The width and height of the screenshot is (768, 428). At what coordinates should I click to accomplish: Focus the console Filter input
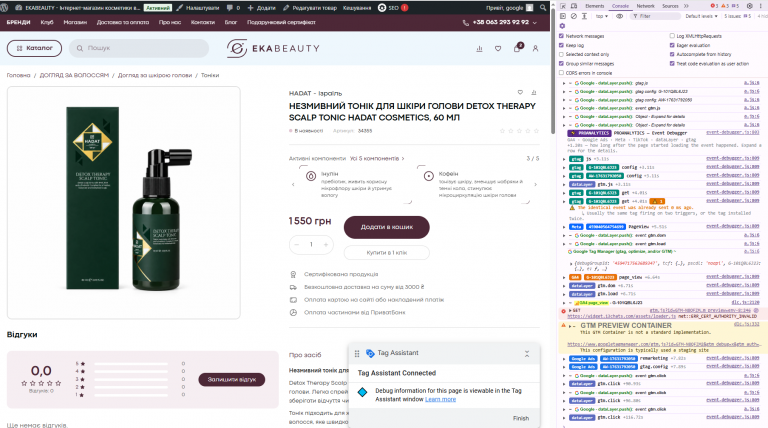[656, 16]
